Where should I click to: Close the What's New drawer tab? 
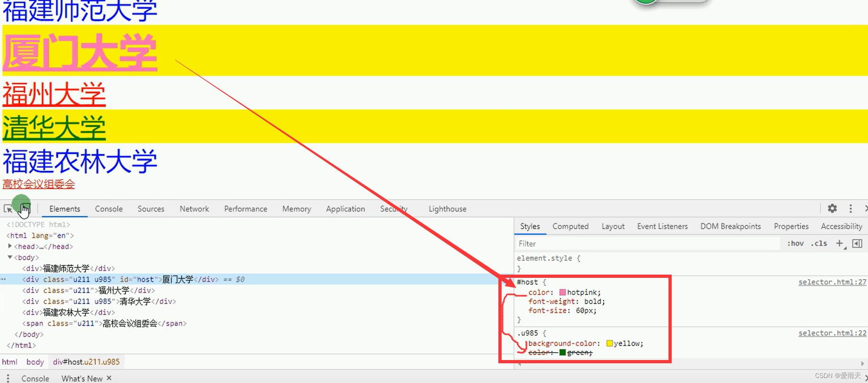[x=109, y=378]
